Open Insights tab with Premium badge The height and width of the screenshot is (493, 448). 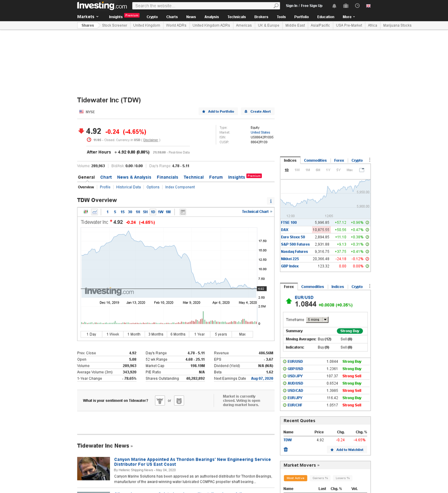(245, 177)
